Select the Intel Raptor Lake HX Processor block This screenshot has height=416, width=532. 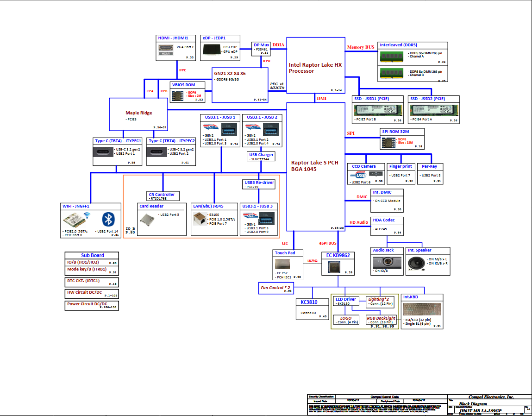[x=316, y=68]
